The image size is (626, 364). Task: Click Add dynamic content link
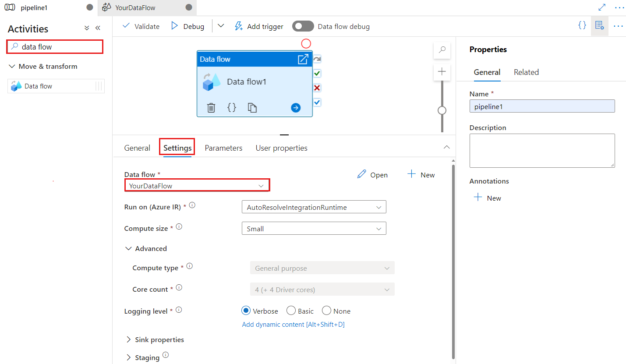tap(293, 324)
